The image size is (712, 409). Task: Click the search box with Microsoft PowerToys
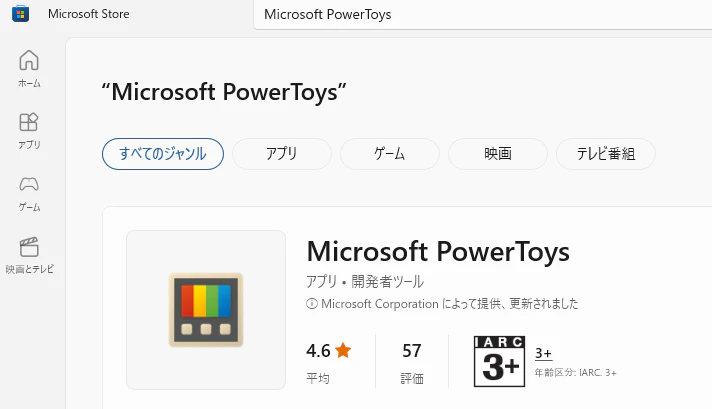tap(480, 14)
